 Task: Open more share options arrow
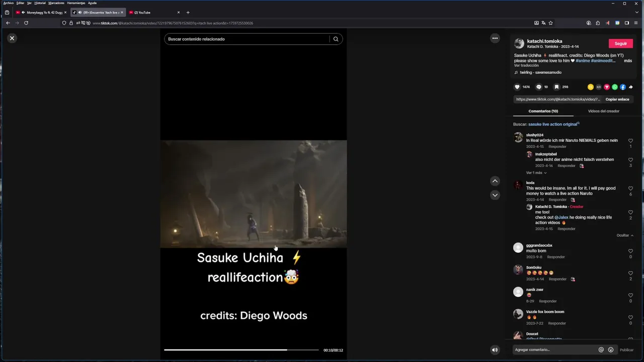coord(630,87)
